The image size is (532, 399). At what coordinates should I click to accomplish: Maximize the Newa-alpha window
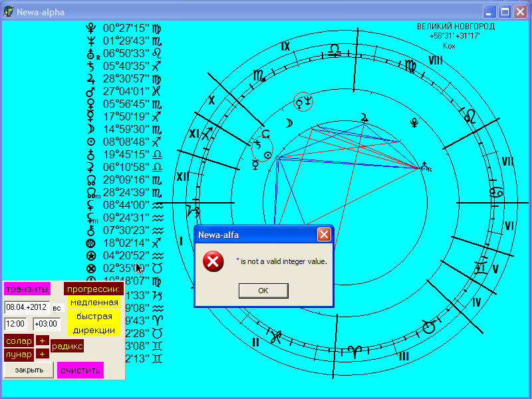(505, 12)
